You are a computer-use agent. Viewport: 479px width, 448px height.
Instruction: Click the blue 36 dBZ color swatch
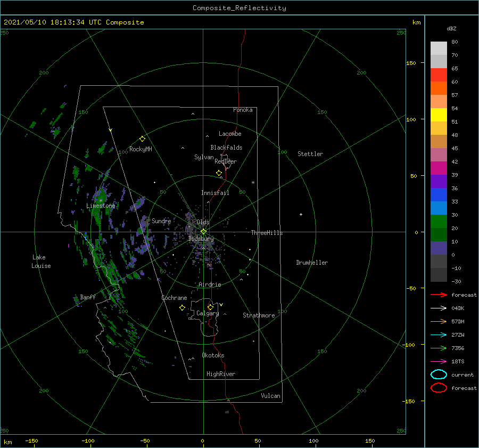point(439,194)
